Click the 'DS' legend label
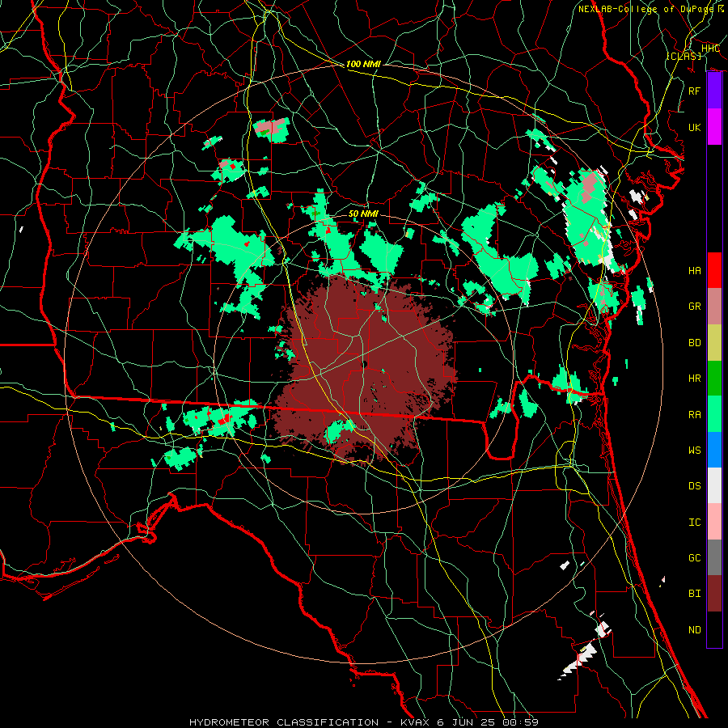This screenshot has height=728, width=728. 695,486
